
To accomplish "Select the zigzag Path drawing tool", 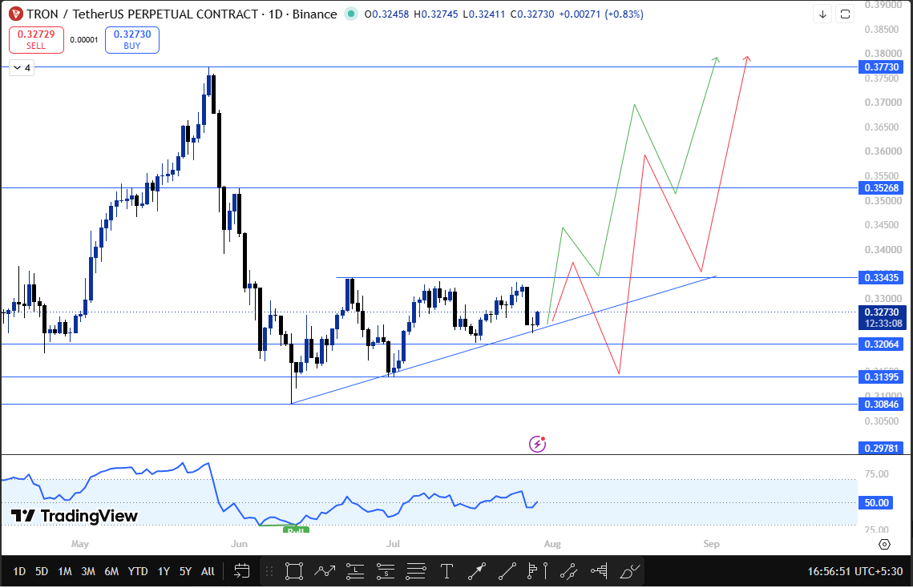I will point(325,571).
